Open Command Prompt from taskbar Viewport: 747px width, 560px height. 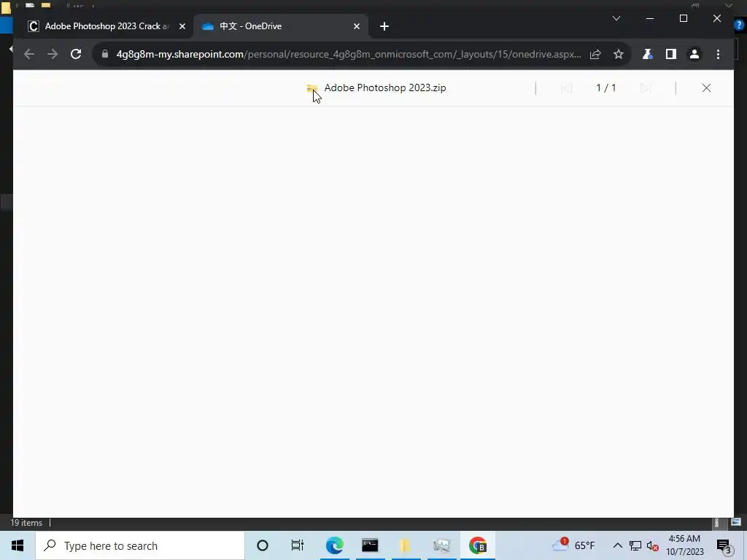(x=370, y=545)
